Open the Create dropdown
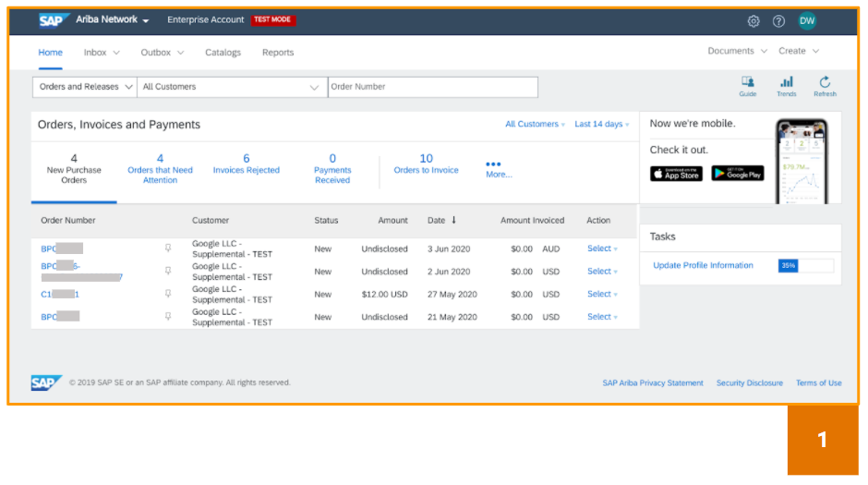 (798, 51)
